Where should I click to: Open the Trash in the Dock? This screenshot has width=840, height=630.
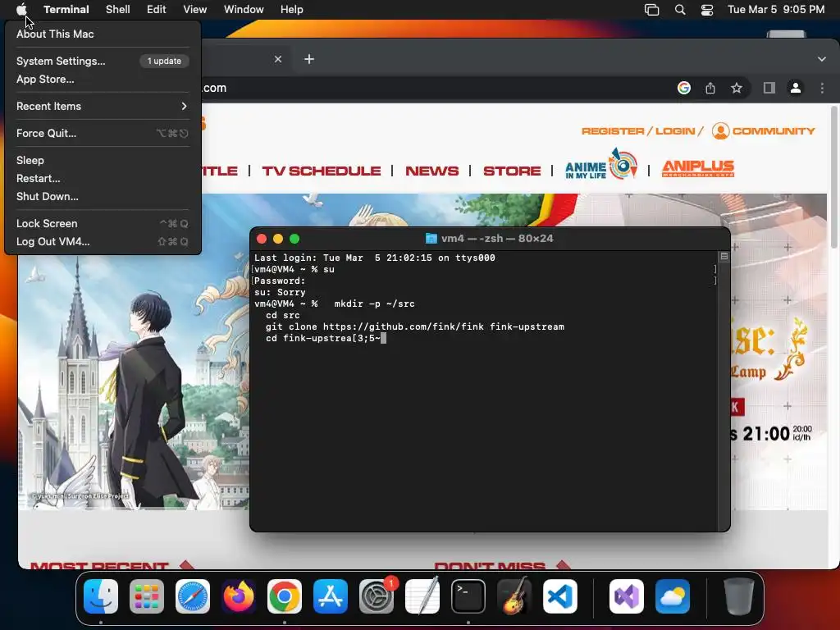(739, 596)
